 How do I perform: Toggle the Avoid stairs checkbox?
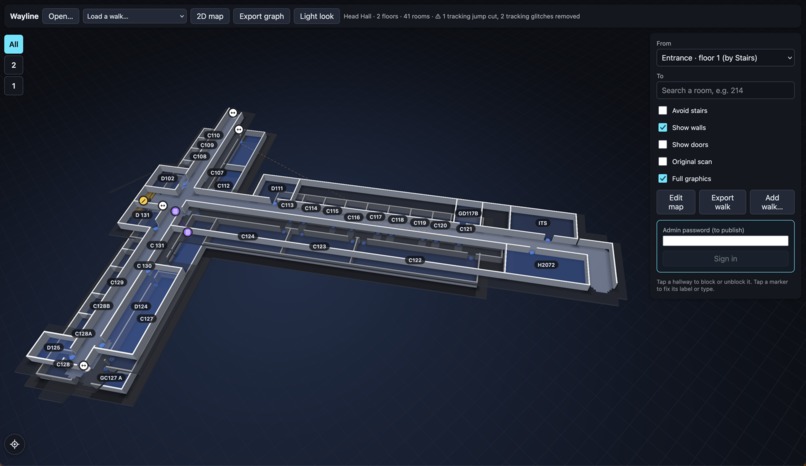pos(663,110)
